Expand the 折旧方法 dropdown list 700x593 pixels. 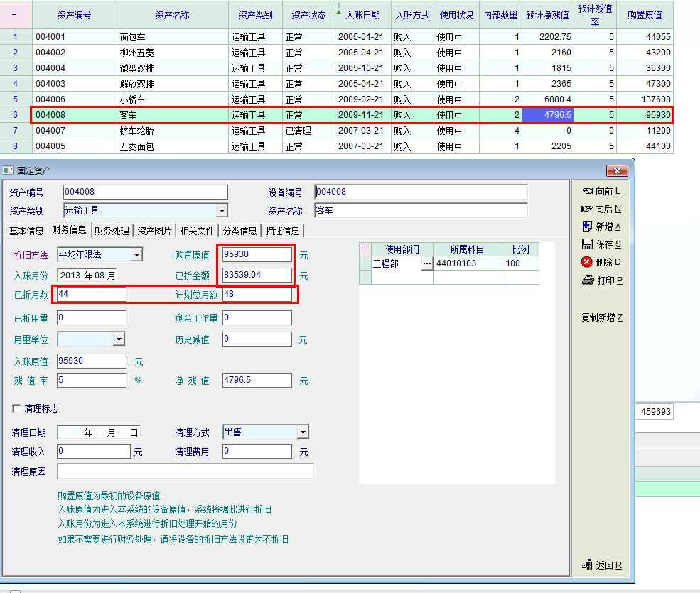click(136, 254)
